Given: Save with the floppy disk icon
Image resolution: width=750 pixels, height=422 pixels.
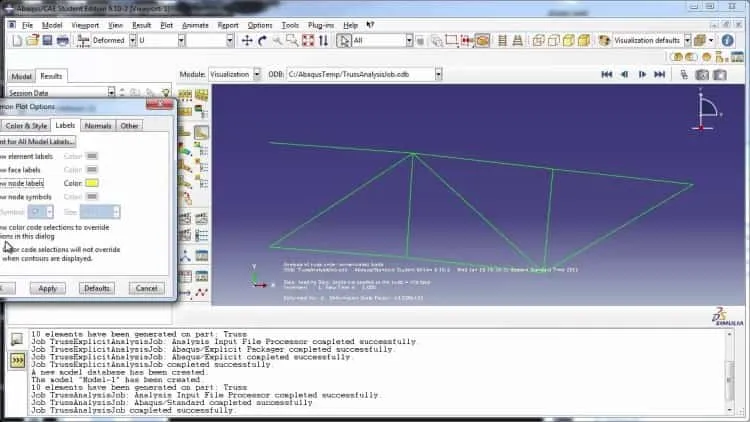Looking at the screenshot, I should click(47, 41).
